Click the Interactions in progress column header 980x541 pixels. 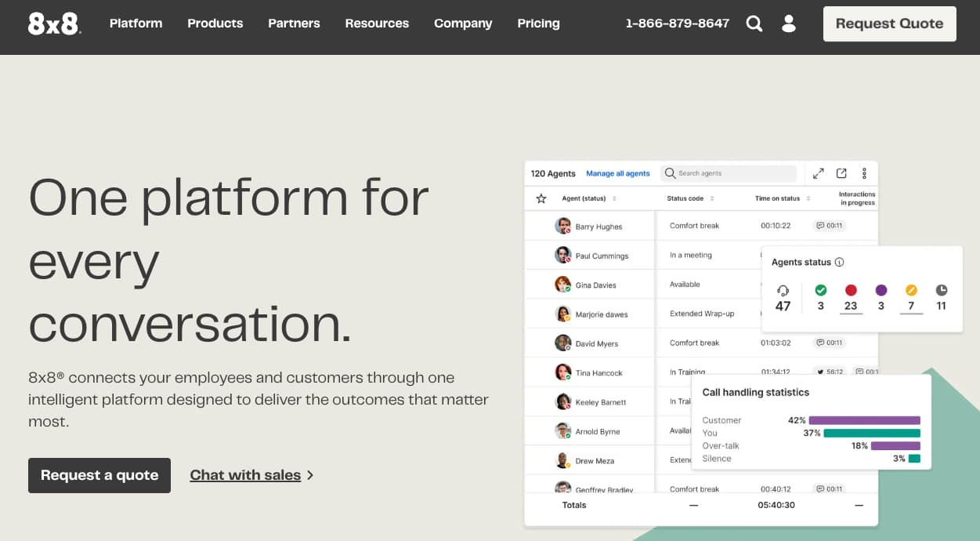[857, 198]
